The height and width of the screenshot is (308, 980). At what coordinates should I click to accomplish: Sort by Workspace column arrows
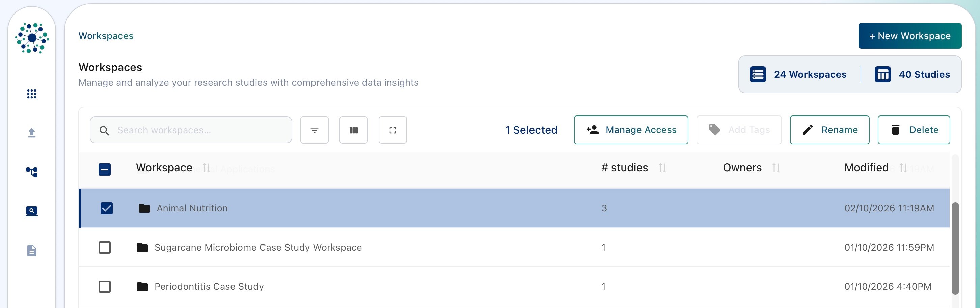[206, 168]
